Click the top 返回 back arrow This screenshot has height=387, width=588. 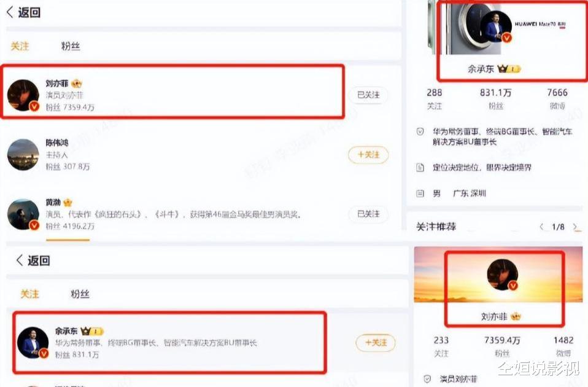pos(10,12)
